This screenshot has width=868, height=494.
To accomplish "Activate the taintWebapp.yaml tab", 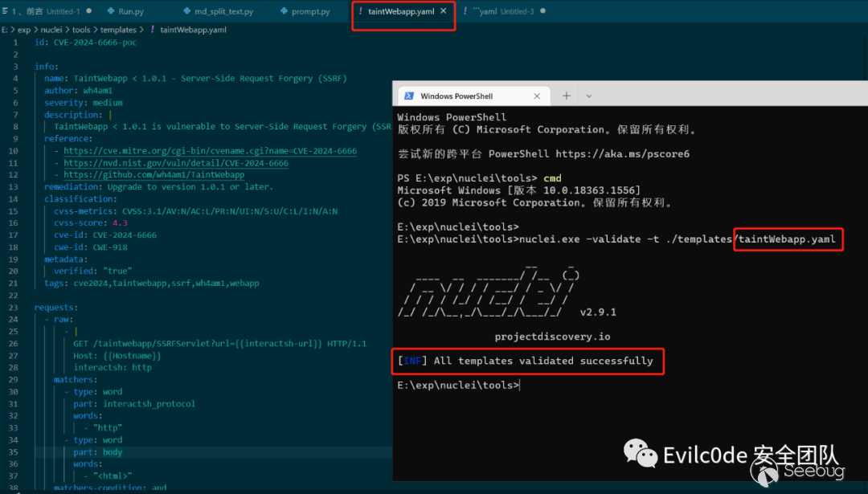I will (x=401, y=11).
